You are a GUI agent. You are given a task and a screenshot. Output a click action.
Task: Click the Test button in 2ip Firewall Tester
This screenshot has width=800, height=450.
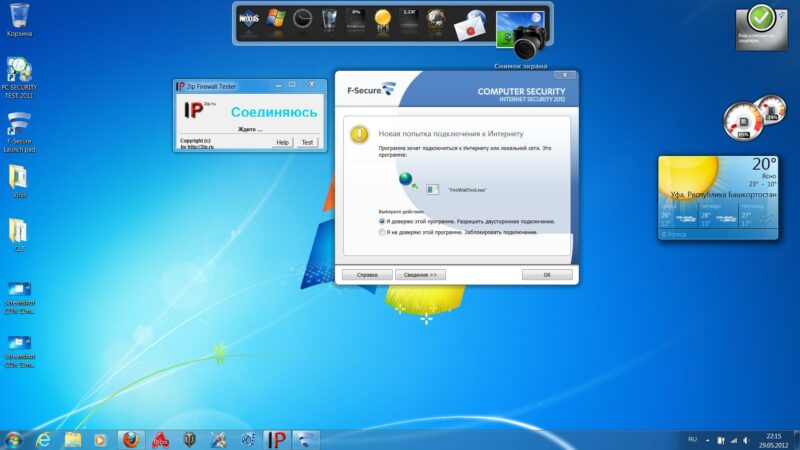tap(307, 142)
